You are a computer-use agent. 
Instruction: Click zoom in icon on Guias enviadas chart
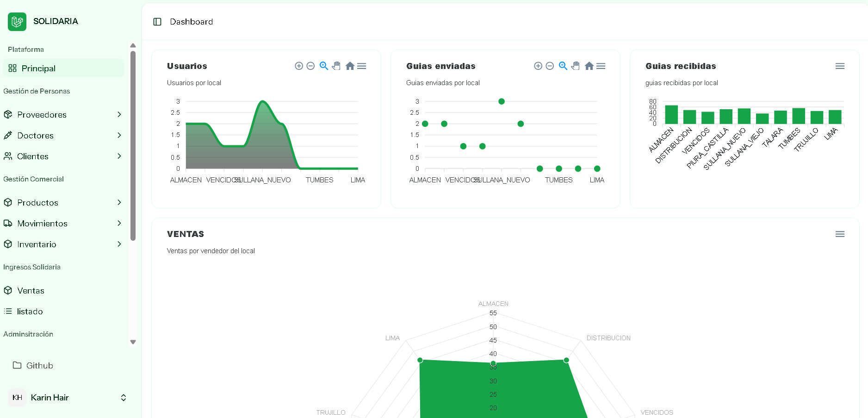point(538,66)
